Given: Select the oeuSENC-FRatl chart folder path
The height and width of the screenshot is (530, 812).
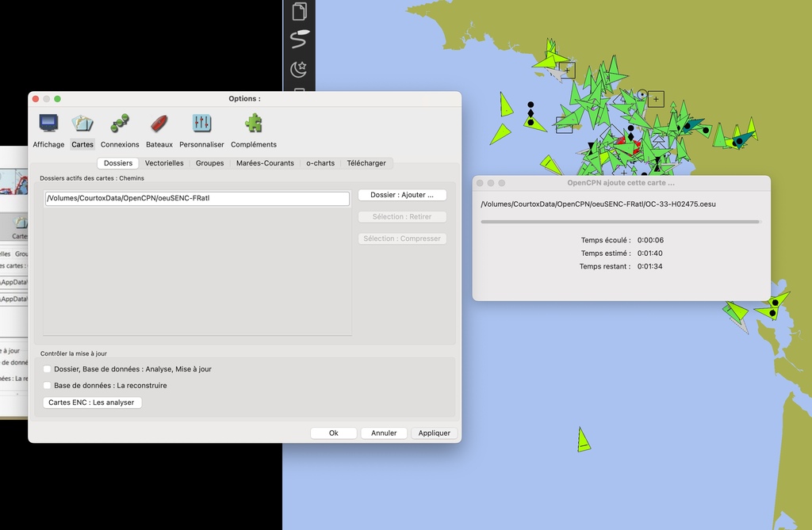Looking at the screenshot, I should (197, 199).
